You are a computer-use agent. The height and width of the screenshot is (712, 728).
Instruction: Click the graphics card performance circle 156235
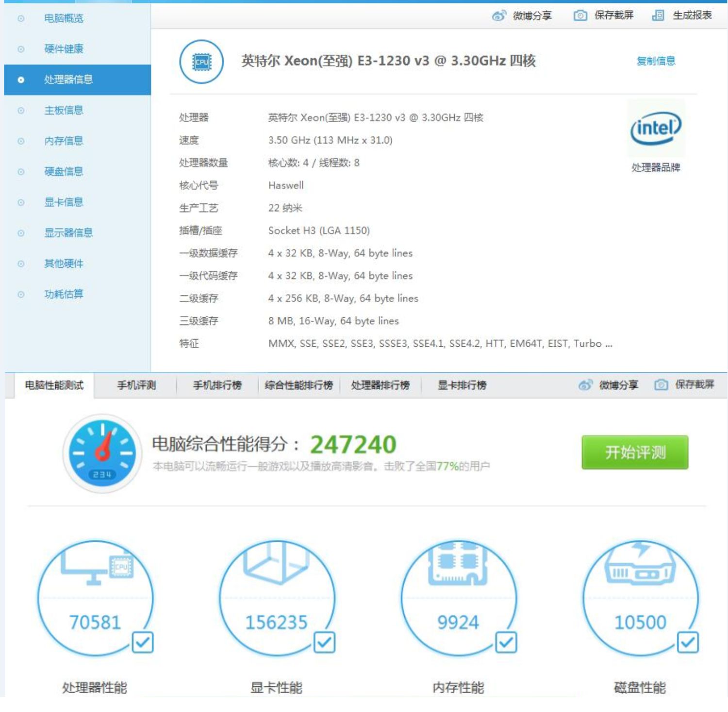[277, 598]
